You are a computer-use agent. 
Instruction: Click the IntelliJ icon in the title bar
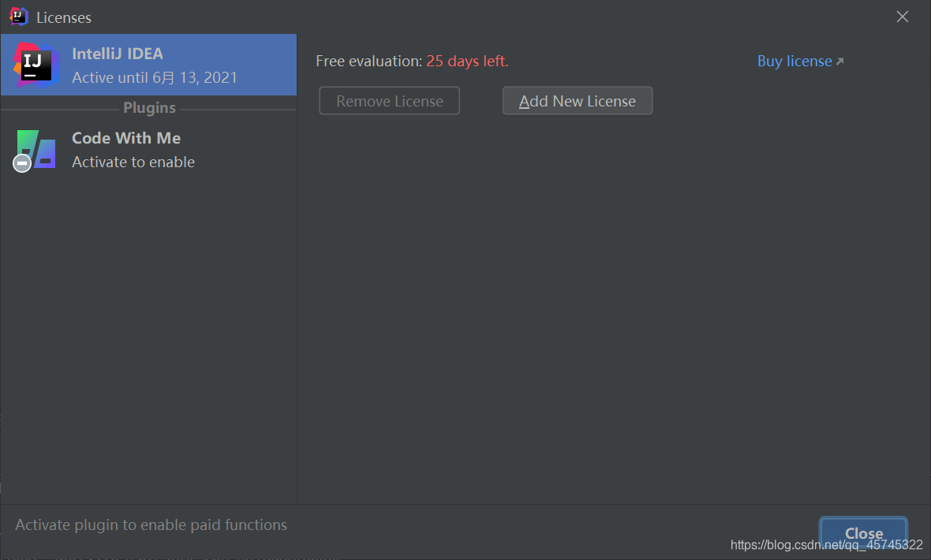coord(18,17)
